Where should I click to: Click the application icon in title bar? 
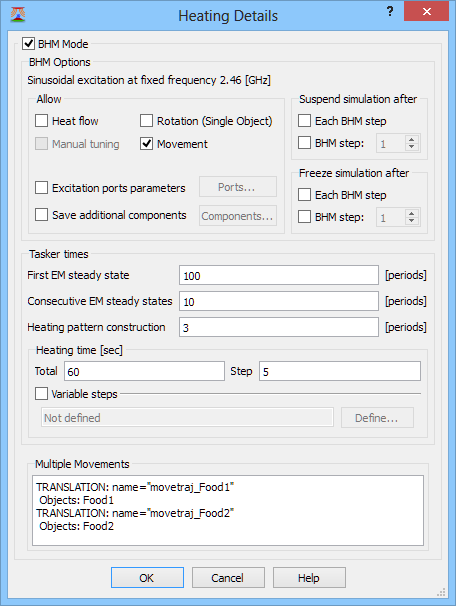tap(18, 15)
